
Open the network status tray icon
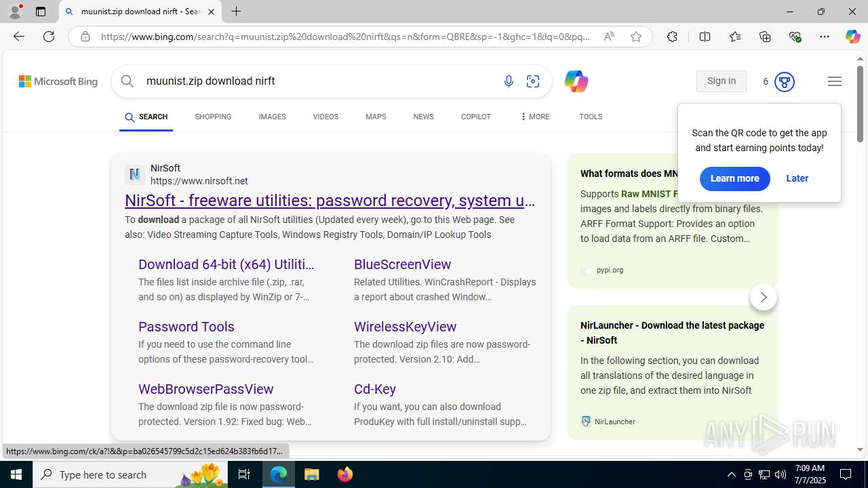click(764, 474)
